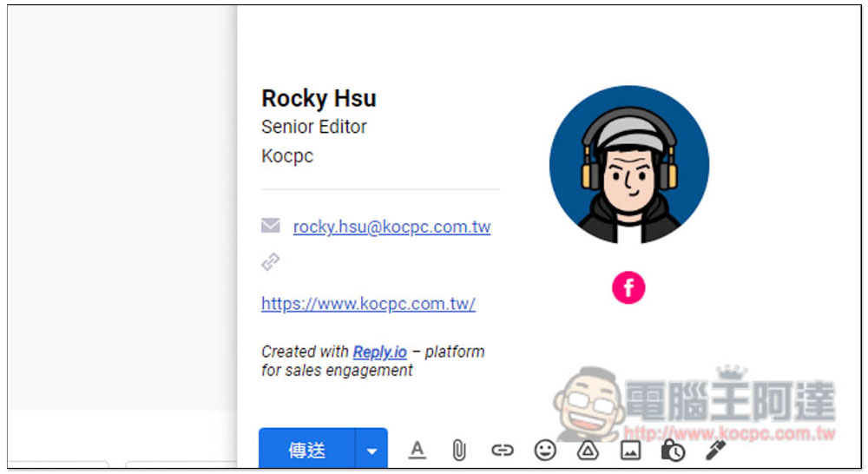Open the rocky.hsu@kocpc.com.tw email link

coord(392,227)
